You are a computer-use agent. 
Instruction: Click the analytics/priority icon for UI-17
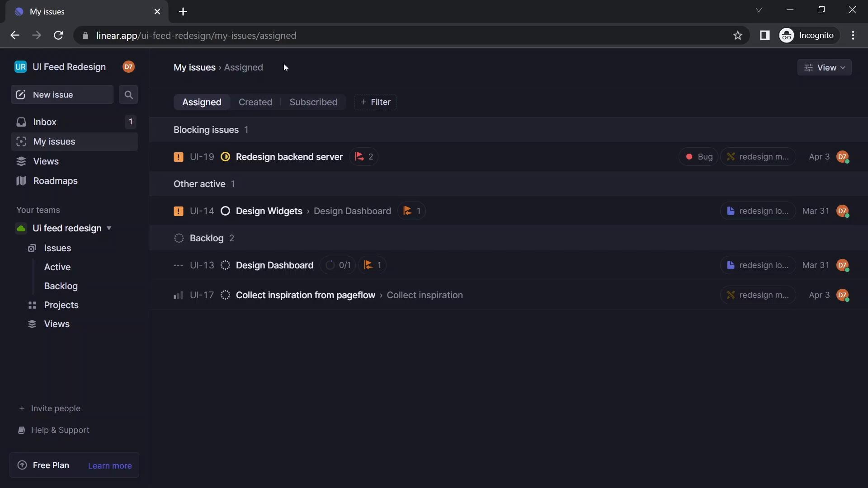click(178, 295)
